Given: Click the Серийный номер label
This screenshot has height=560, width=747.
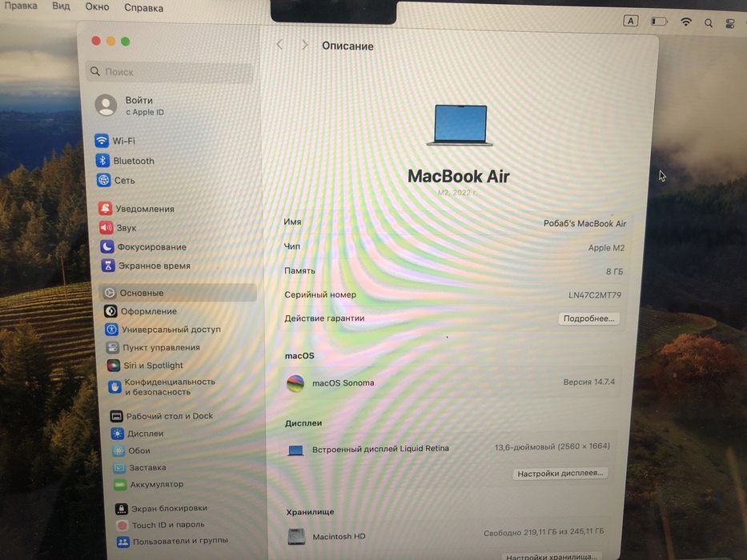Looking at the screenshot, I should [x=320, y=294].
